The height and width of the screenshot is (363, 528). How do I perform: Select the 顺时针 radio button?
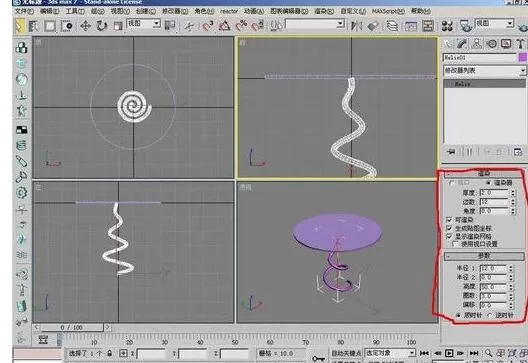(458, 315)
